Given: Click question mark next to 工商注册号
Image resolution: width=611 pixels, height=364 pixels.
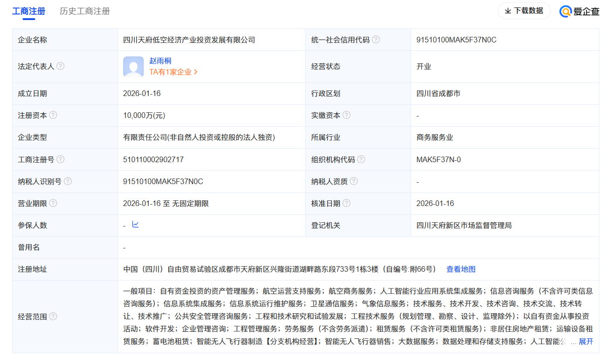Looking at the screenshot, I should [x=61, y=159].
